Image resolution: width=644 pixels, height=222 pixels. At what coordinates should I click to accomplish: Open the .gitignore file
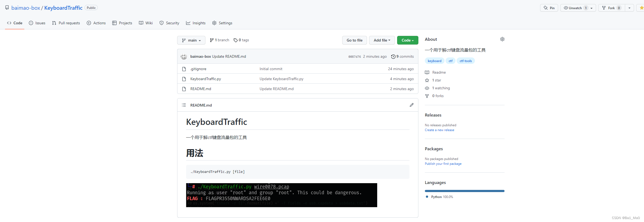[x=198, y=69]
